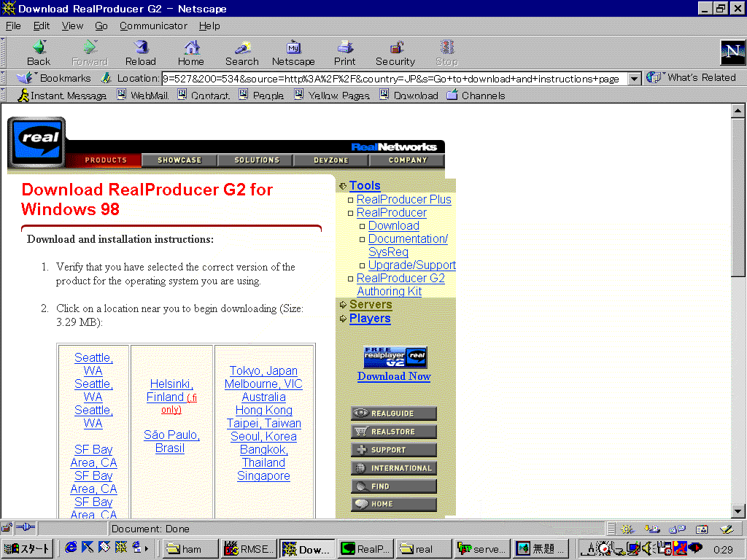Open Download personal toolbar shortcut
747x560 pixels.
pos(409,96)
